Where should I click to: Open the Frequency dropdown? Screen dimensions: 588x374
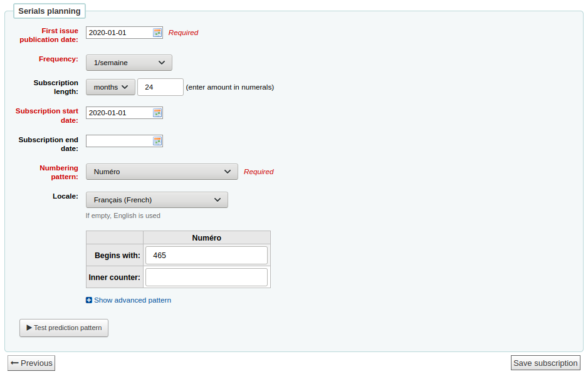pos(129,63)
